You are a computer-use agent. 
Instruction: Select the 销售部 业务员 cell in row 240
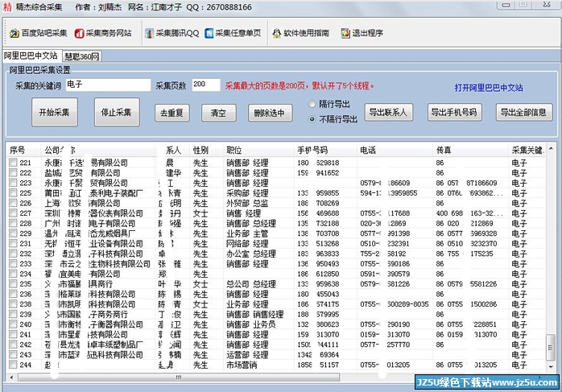(x=251, y=324)
